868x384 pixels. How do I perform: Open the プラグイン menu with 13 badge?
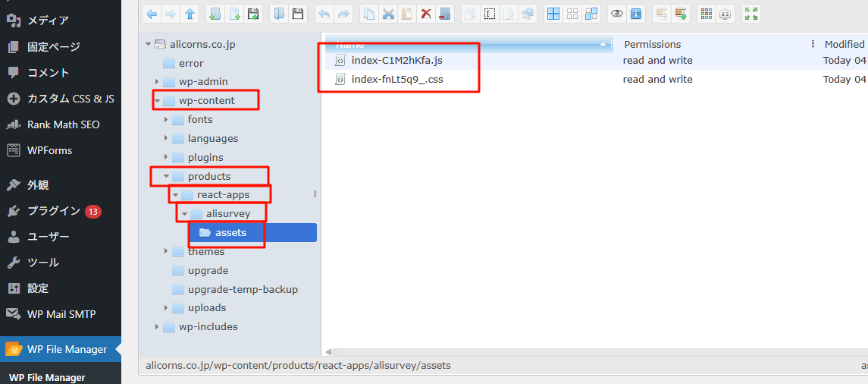coord(53,211)
